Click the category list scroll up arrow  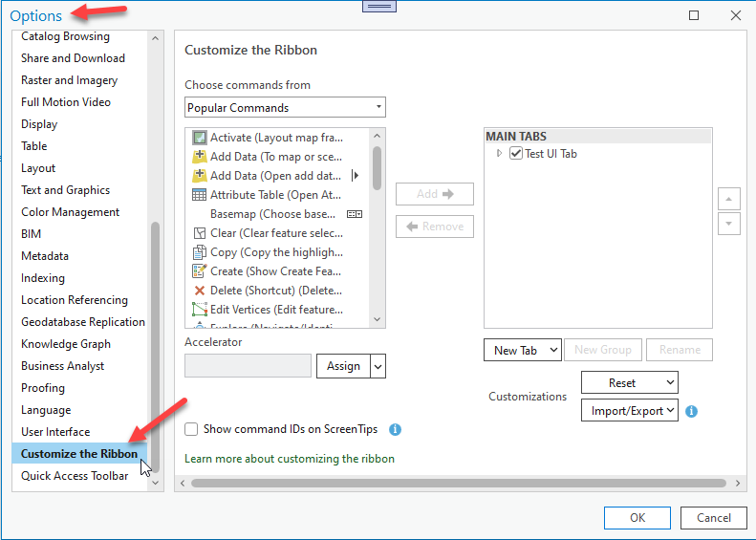pyautogui.click(x=155, y=38)
